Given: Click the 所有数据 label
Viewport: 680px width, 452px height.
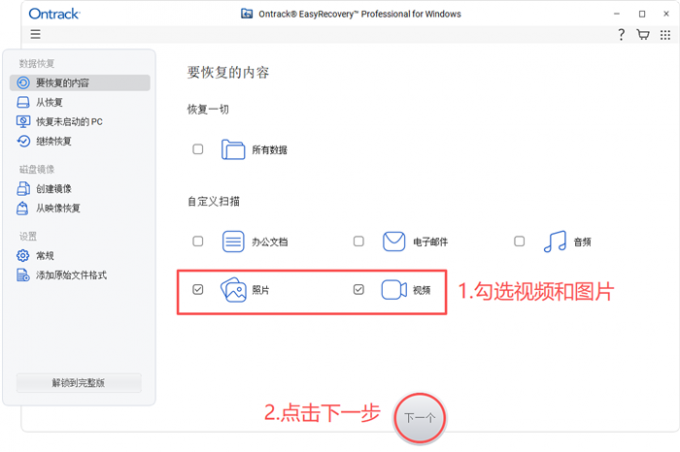Looking at the screenshot, I should click(x=269, y=150).
